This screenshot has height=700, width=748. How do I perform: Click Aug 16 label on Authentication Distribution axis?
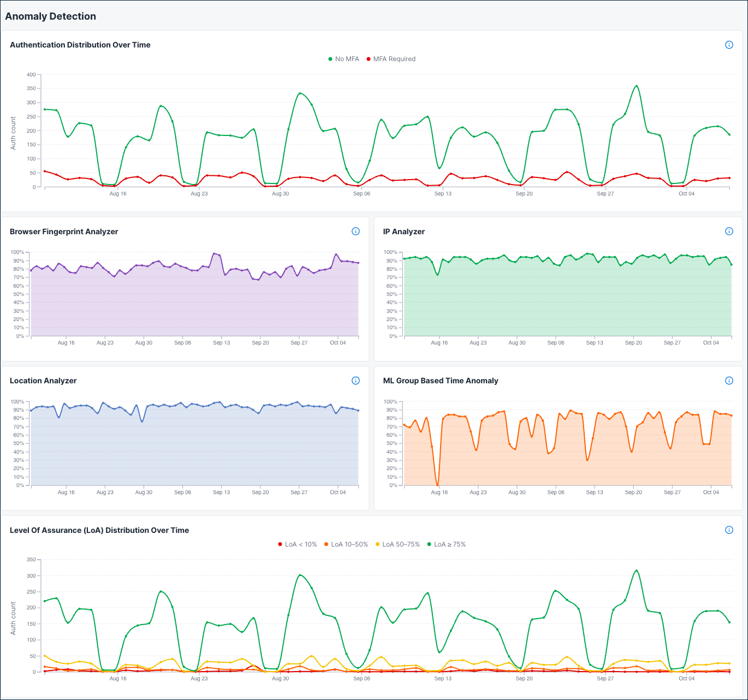[118, 194]
